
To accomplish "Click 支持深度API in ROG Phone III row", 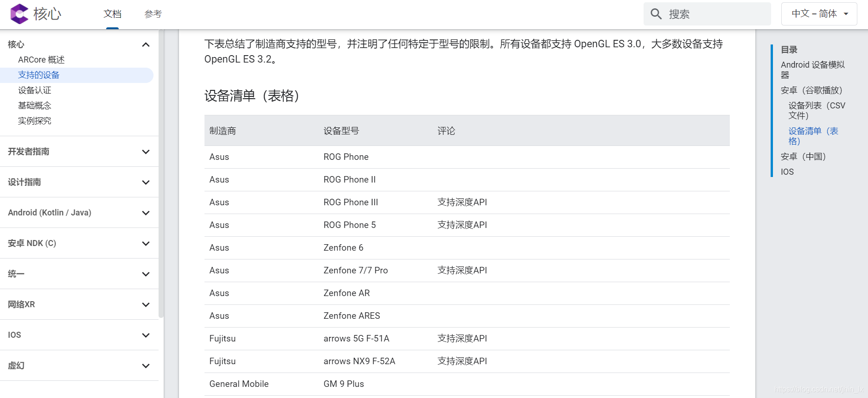I will tap(462, 202).
